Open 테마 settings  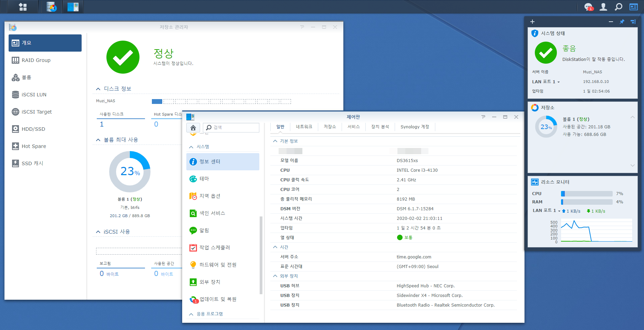(x=223, y=179)
